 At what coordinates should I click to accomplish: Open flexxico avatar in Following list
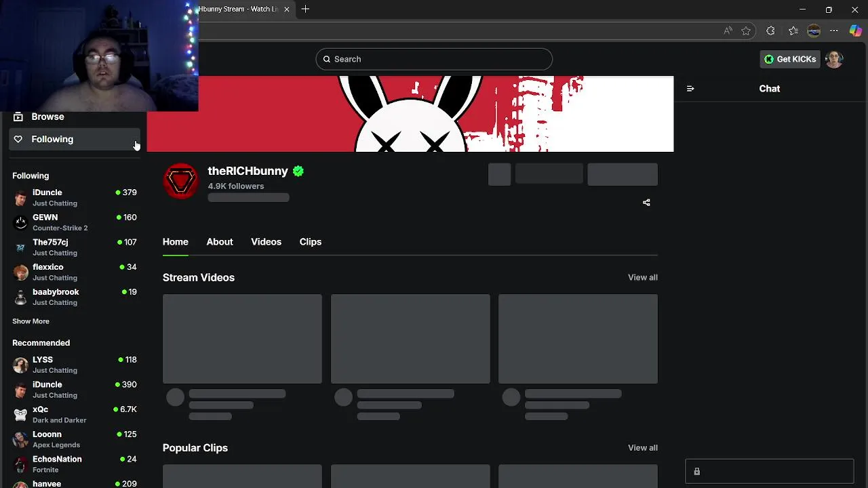pyautogui.click(x=20, y=272)
